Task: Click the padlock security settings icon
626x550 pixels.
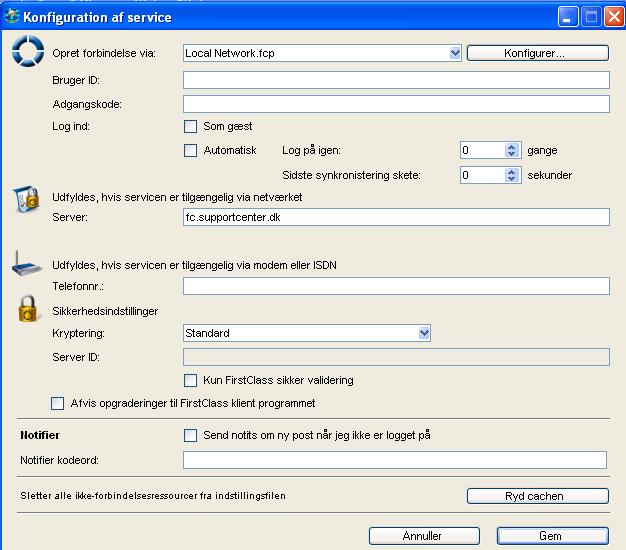Action: [28, 309]
